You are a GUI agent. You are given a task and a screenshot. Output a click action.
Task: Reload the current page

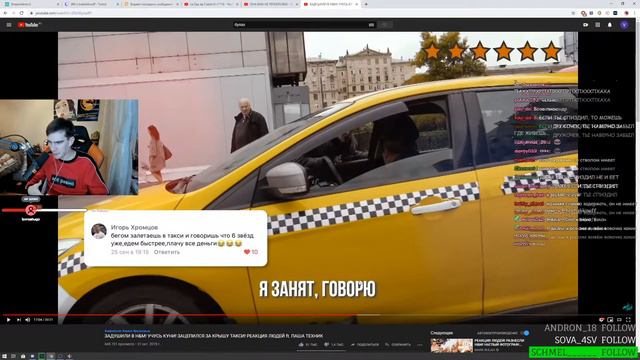point(22,13)
